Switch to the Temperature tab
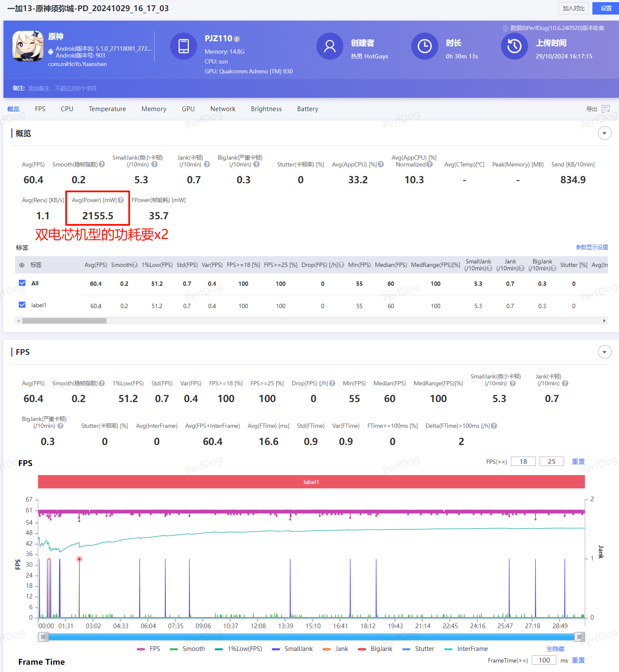Viewport: 619px width, 672px height. coord(107,109)
